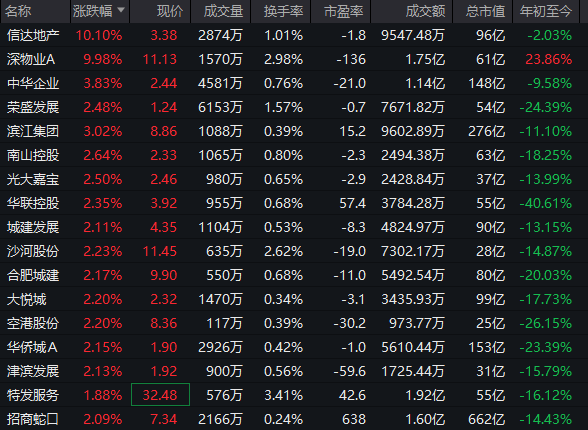Open the 深物业A stock entry
The image size is (588, 430).
(31, 59)
